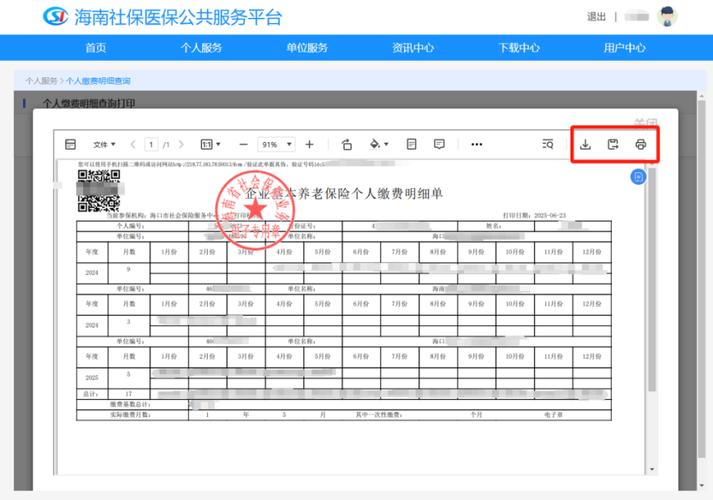Open the 用户中心 navigation tab
The width and height of the screenshot is (713, 500).
[x=624, y=48]
